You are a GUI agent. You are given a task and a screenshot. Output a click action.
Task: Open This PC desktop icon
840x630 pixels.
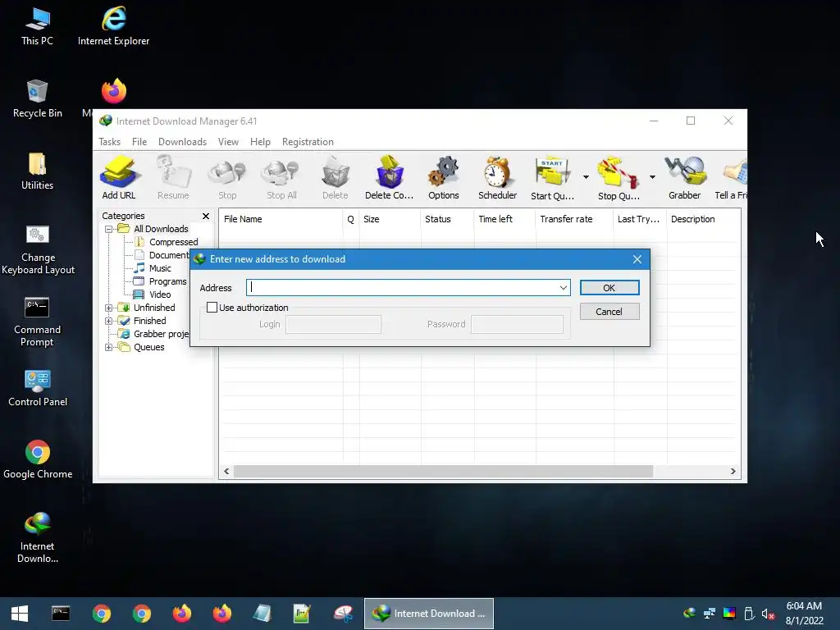(38, 25)
